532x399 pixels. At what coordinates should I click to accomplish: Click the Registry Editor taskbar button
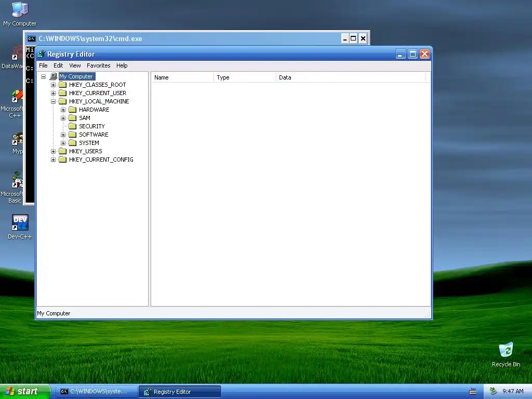click(x=180, y=392)
